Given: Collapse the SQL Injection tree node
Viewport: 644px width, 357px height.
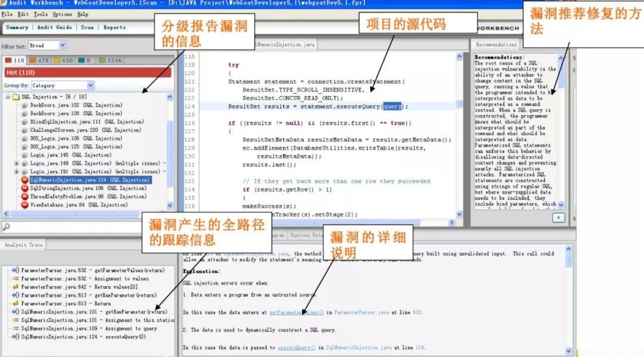Looking at the screenshot, I should click(x=7, y=98).
